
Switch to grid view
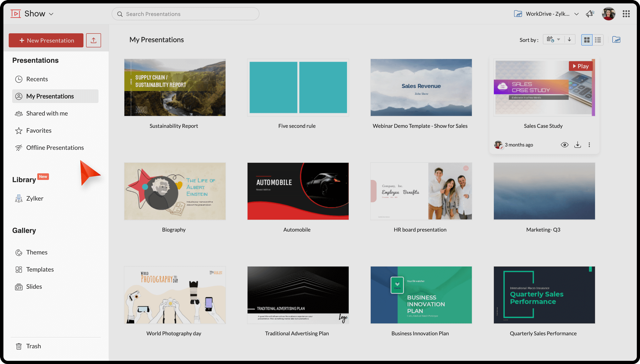coord(587,40)
